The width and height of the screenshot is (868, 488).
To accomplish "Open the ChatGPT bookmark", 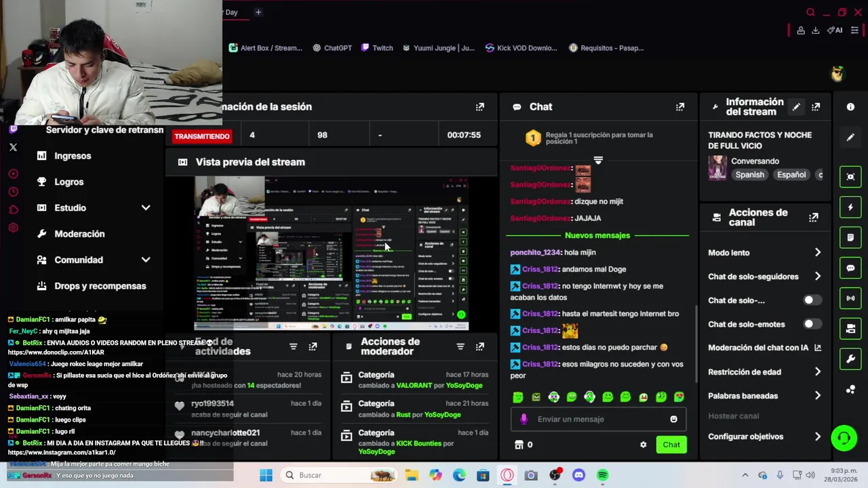I will point(332,48).
